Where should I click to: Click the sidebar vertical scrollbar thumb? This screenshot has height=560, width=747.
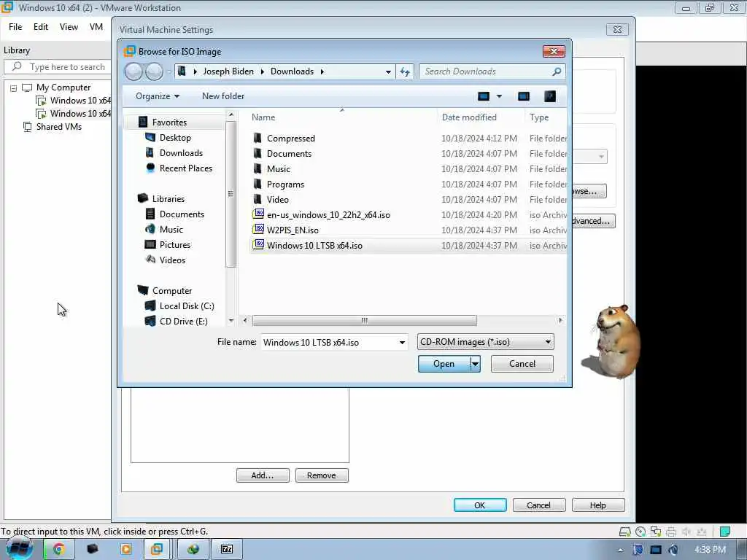(x=231, y=194)
